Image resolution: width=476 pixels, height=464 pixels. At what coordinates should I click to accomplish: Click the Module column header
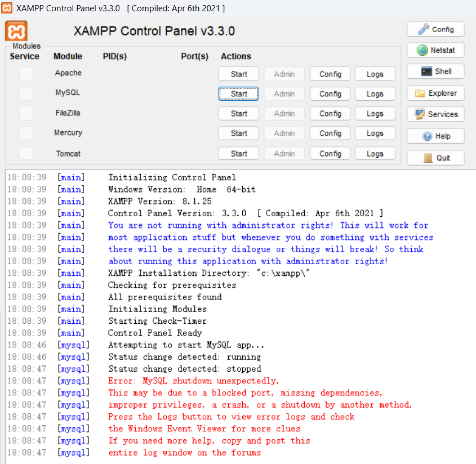point(68,56)
